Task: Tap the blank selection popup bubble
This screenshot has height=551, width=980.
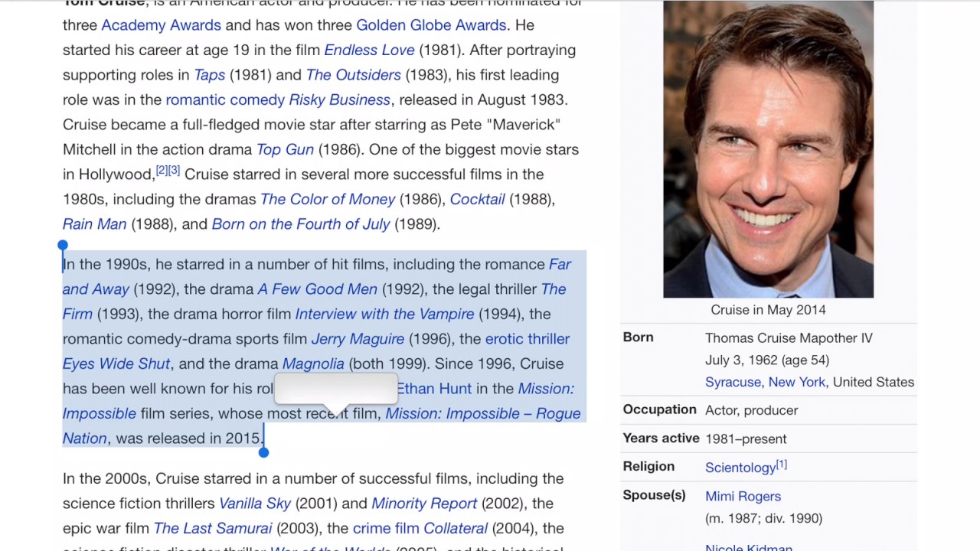Action: [335, 389]
